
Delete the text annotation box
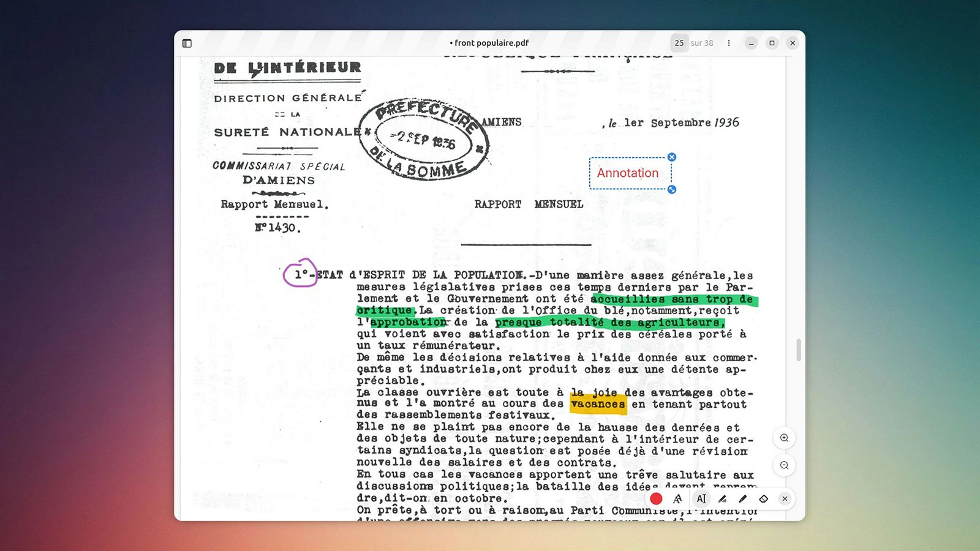click(672, 157)
